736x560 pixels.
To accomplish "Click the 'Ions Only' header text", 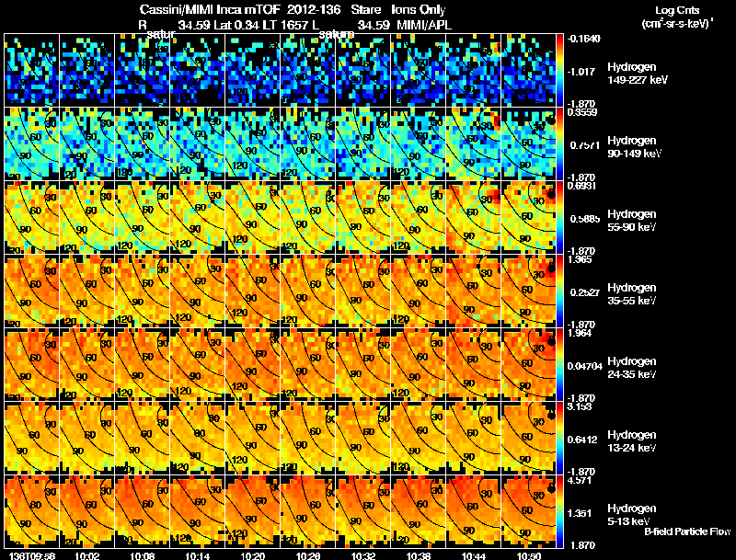I will [x=419, y=9].
